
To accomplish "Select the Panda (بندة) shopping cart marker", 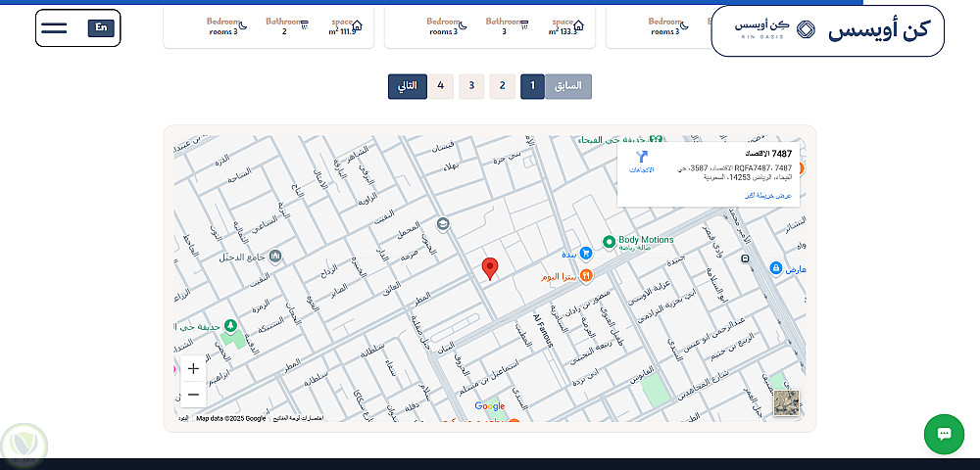I will click(x=586, y=253).
